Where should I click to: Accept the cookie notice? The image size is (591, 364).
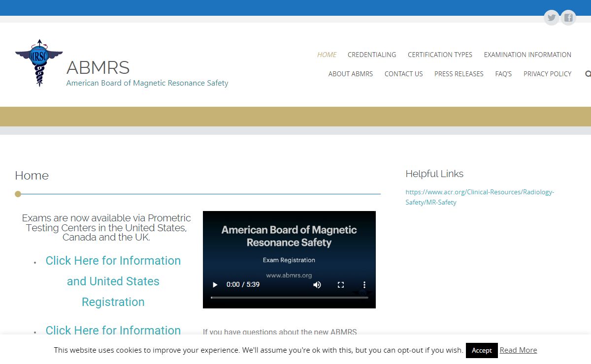[482, 350]
